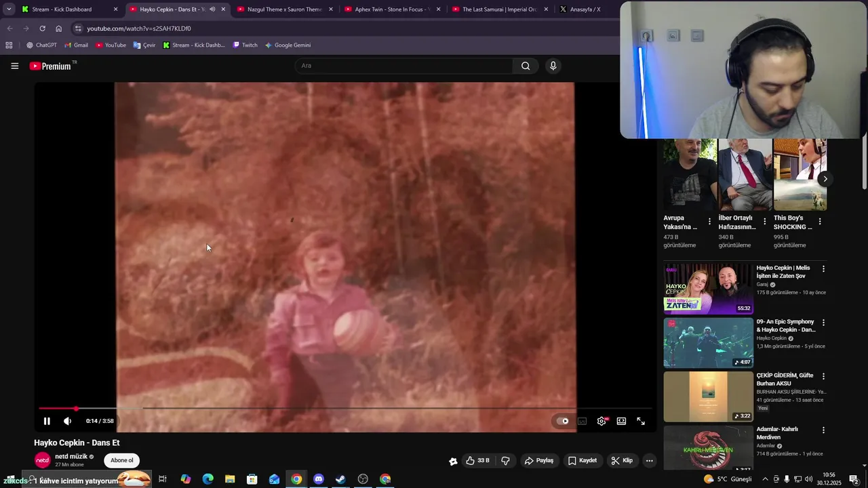The image size is (868, 488).
Task: Switch to theater mode
Action: (x=621, y=421)
